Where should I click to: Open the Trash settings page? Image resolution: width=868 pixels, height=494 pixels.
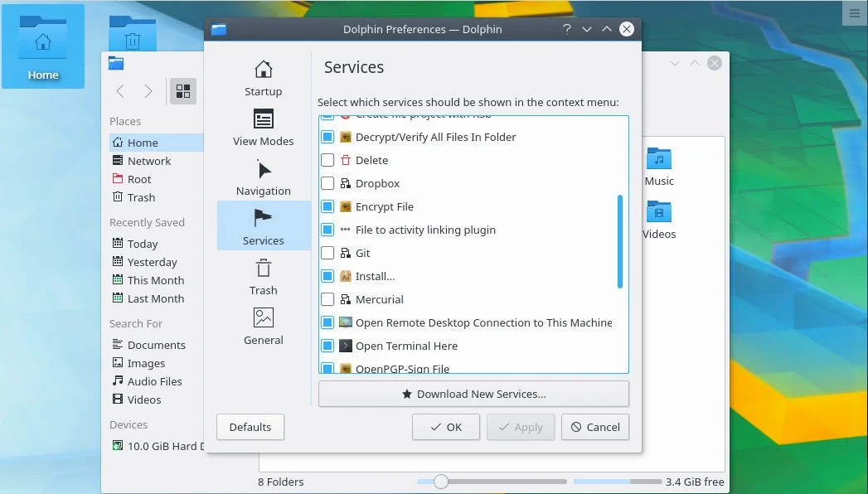pos(263,277)
